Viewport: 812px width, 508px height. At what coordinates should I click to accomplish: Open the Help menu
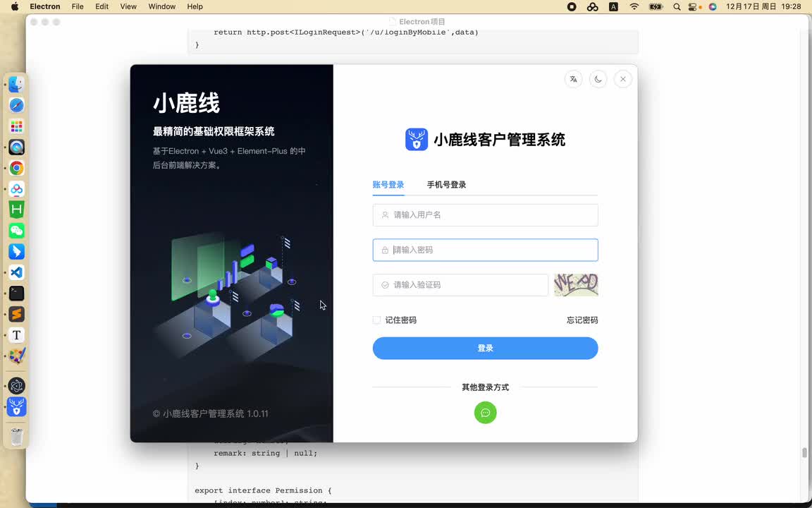coord(195,6)
